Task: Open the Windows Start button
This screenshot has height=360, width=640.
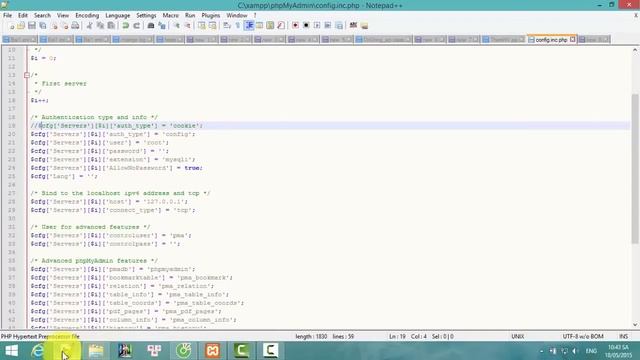Action: coord(11,351)
